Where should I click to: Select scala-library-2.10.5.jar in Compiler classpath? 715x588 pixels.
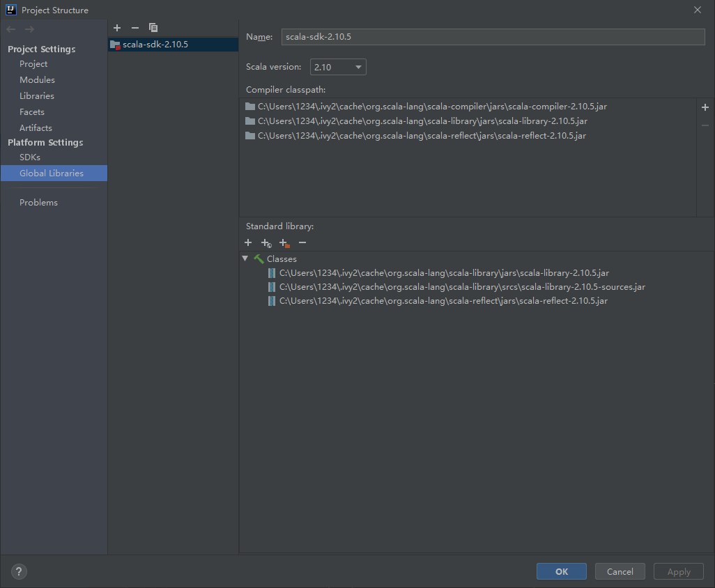coord(422,121)
